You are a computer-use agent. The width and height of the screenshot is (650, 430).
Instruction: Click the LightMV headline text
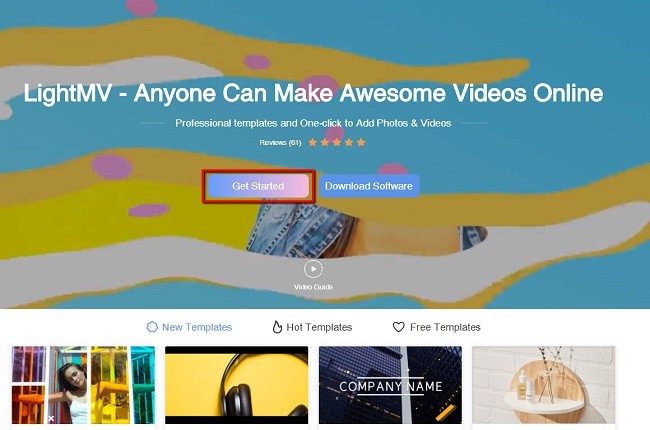(313, 93)
